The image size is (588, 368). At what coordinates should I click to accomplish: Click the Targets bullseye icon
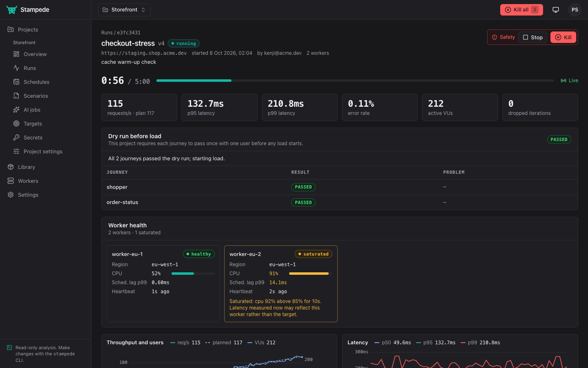click(x=16, y=123)
